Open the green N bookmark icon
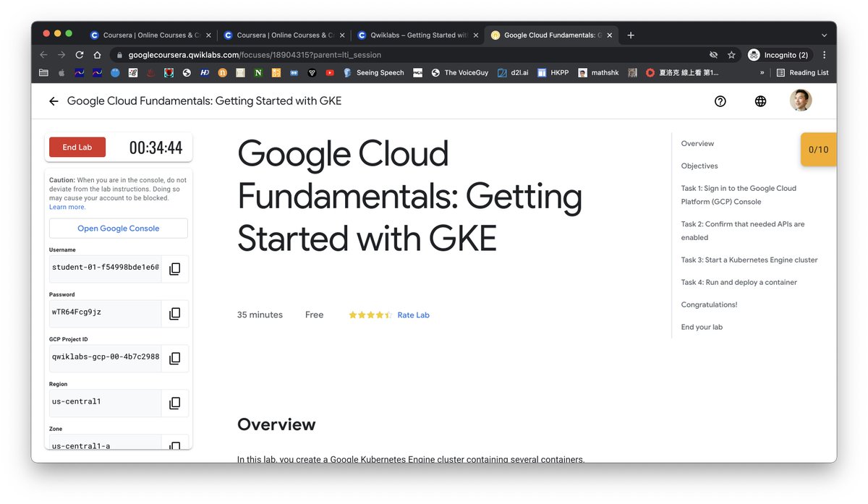The width and height of the screenshot is (868, 504). pyautogui.click(x=258, y=72)
